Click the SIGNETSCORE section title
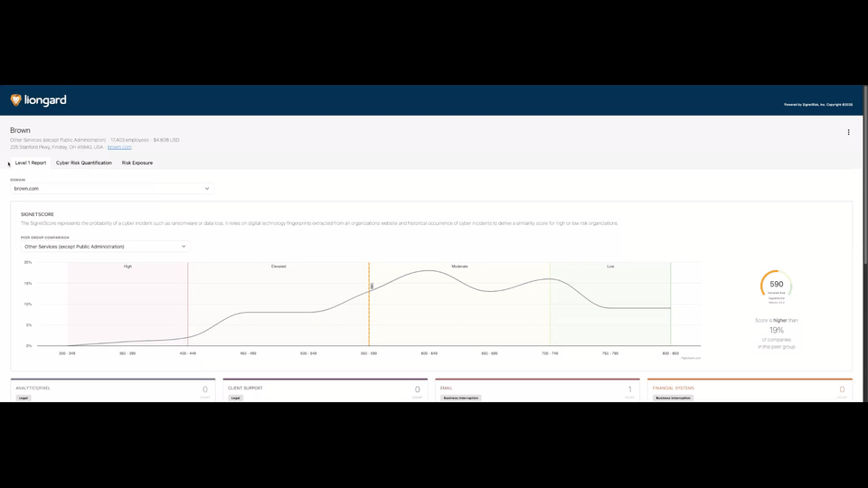 click(37, 214)
